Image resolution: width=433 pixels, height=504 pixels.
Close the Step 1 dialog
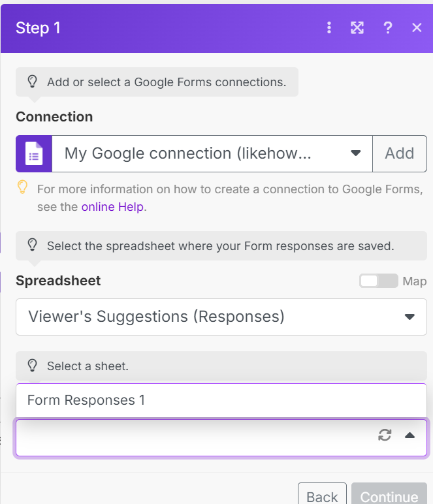[x=417, y=27]
